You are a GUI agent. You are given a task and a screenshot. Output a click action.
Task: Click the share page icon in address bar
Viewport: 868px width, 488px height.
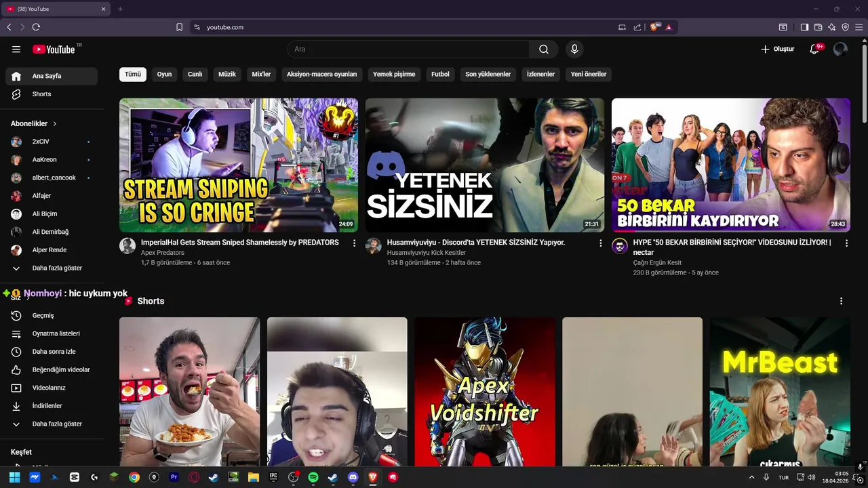(637, 27)
